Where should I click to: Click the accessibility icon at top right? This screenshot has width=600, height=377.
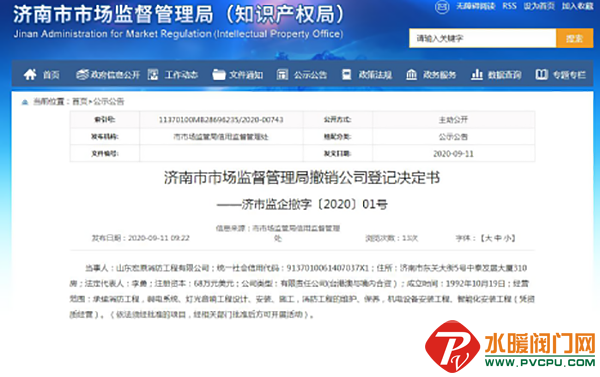[442, 7]
